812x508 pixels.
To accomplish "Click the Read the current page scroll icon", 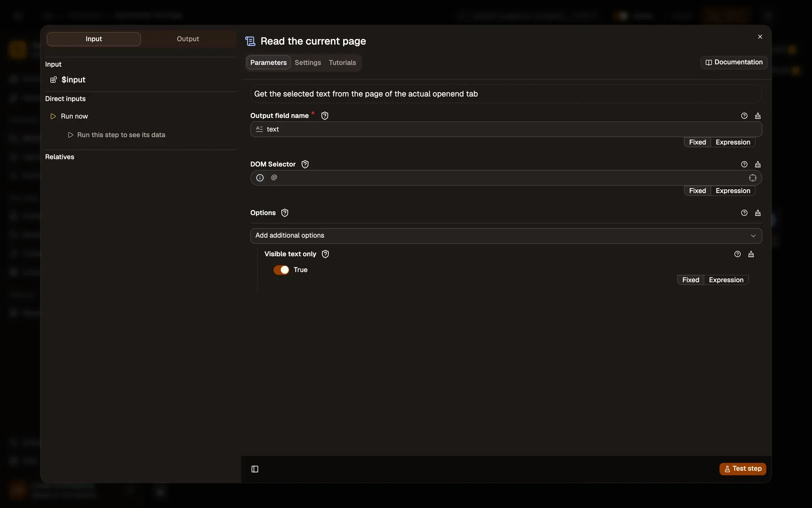I will pyautogui.click(x=251, y=41).
